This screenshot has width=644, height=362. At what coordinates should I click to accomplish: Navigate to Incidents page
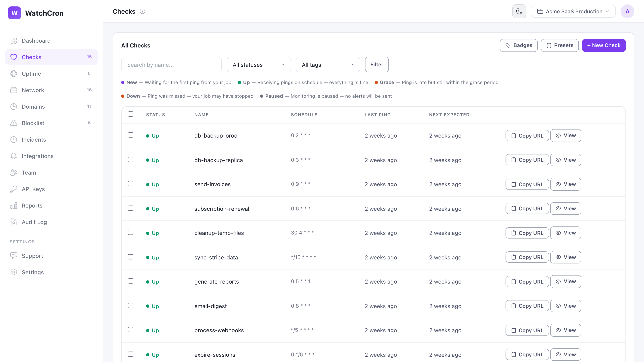click(x=51, y=140)
